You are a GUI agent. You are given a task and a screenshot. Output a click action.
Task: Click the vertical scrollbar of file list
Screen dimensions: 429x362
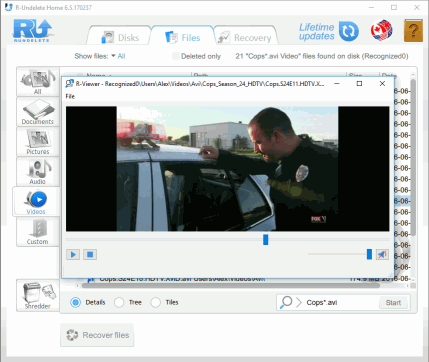pos(413,157)
